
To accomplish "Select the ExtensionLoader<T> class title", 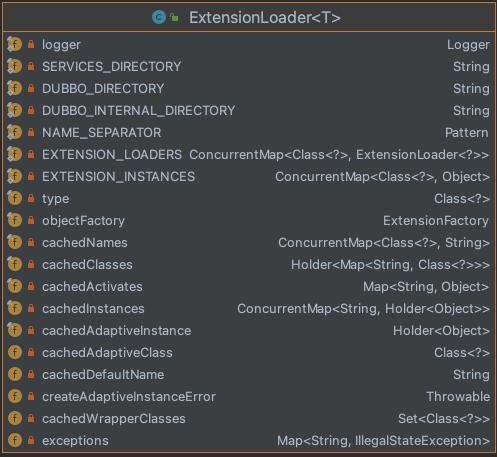I will pyautogui.click(x=265, y=17).
